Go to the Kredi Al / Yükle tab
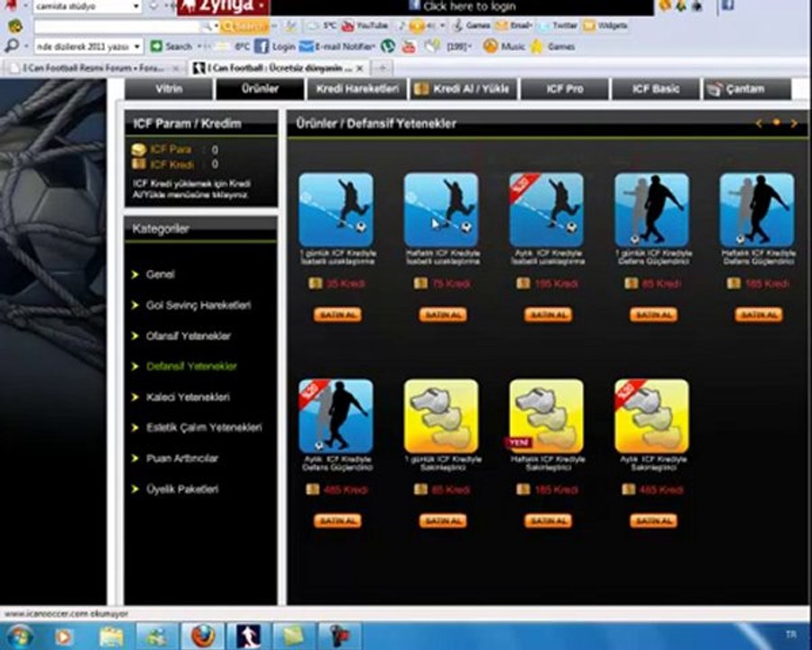The image size is (812, 650). click(x=464, y=88)
